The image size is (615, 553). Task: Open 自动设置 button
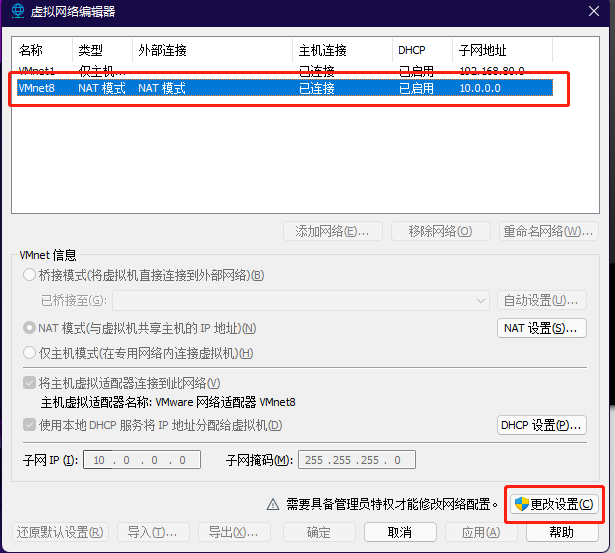542,301
